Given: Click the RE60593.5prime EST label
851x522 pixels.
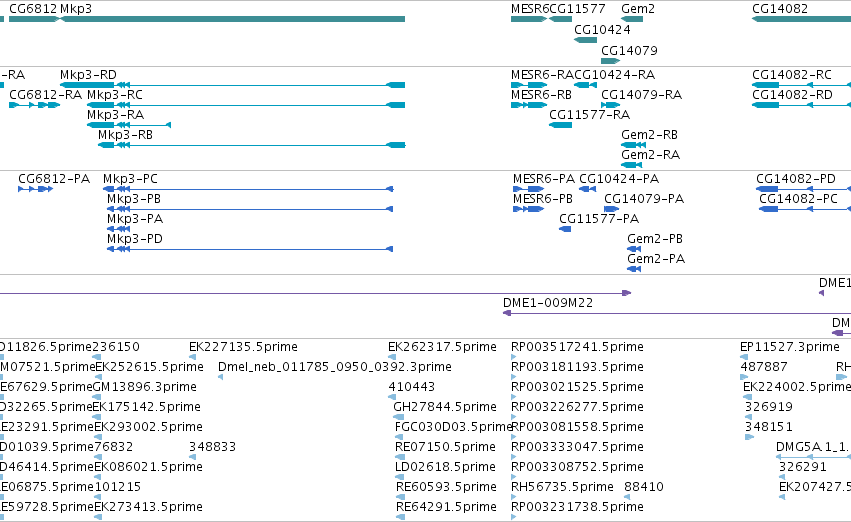Looking at the screenshot, I should click(446, 488).
